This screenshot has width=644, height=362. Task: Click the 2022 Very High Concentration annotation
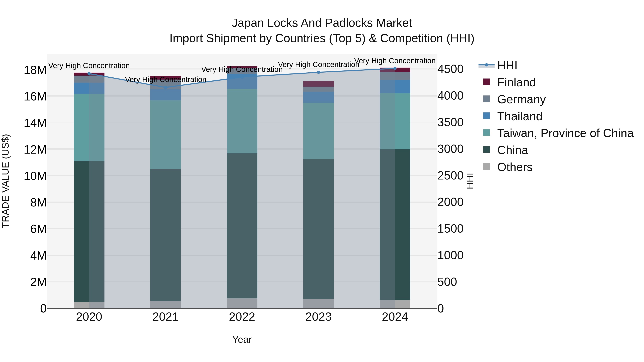242,70
